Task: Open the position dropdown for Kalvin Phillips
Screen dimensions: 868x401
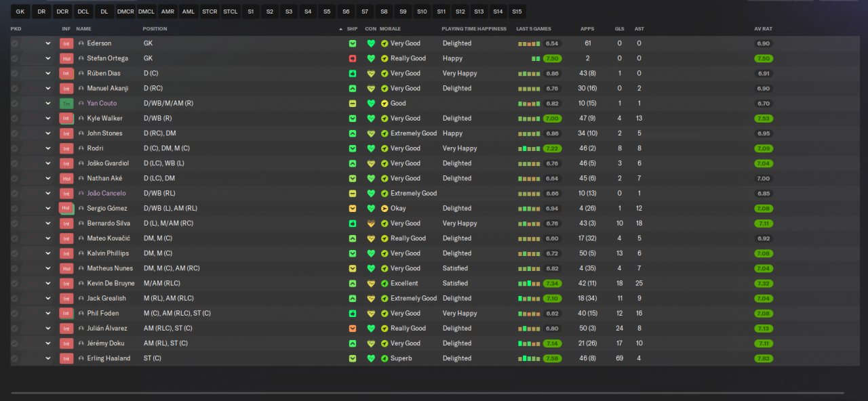Action: pos(48,253)
